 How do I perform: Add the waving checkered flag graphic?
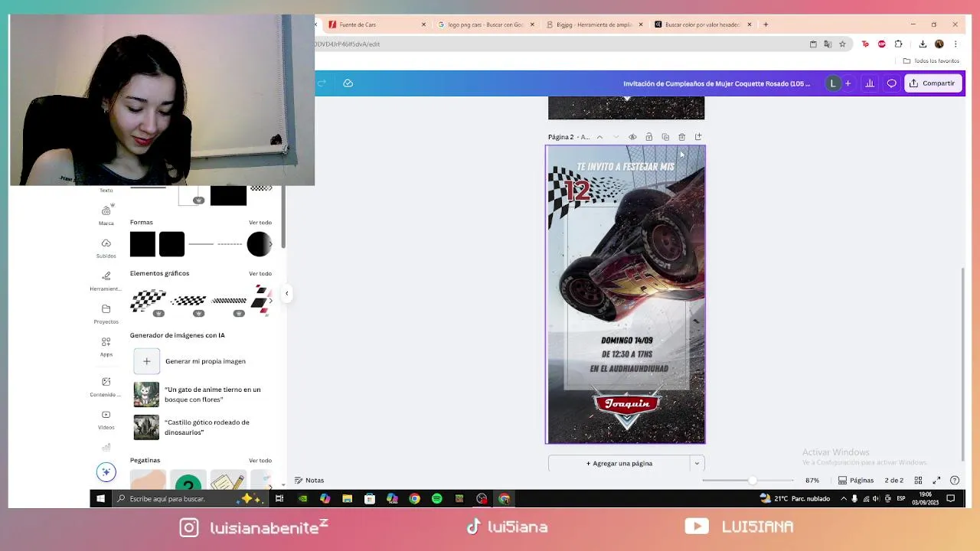coord(148,300)
